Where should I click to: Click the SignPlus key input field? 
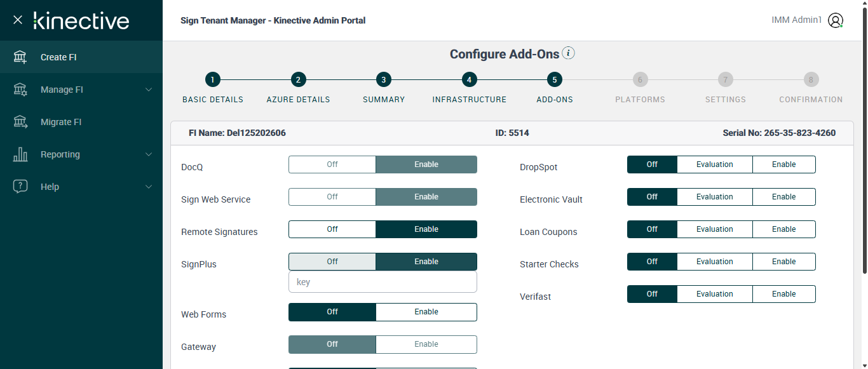tap(383, 282)
